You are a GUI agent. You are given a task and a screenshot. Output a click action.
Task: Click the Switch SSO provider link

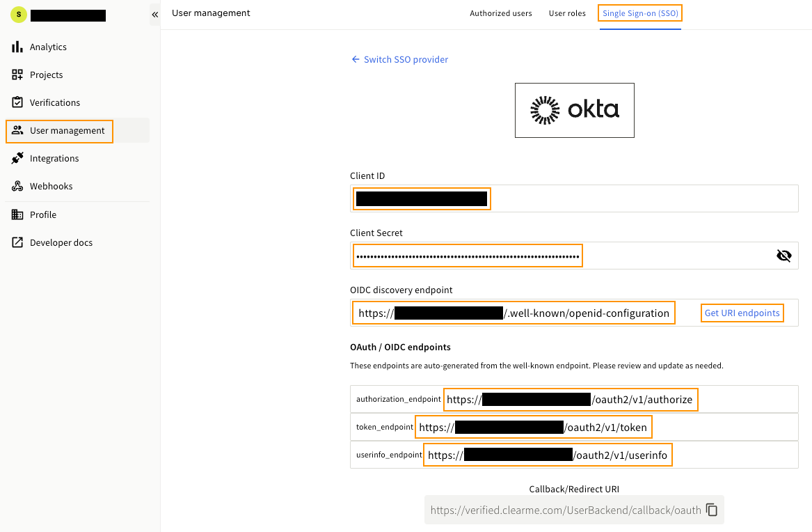[406, 60]
